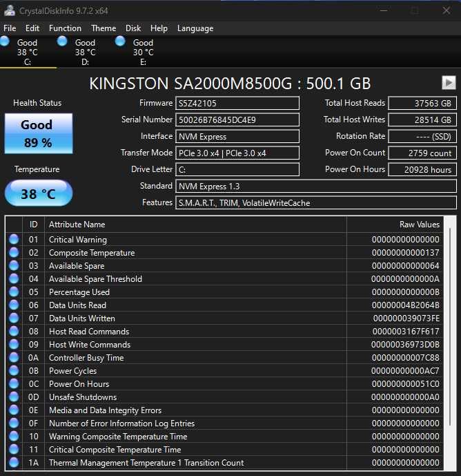Click the CrystalDiskInfo app icon in title bar

[x=10, y=10]
